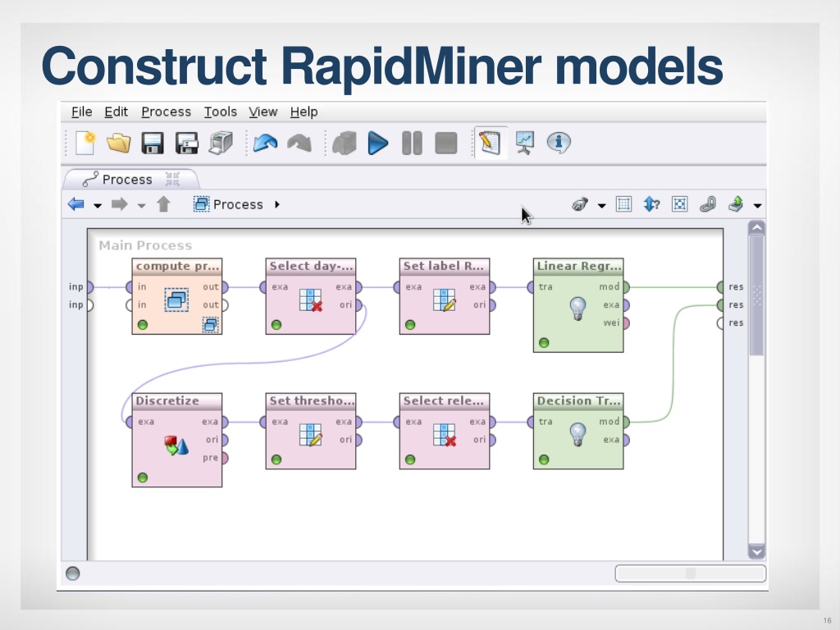Click the unconnected third res port
840x630 pixels.
click(x=720, y=323)
